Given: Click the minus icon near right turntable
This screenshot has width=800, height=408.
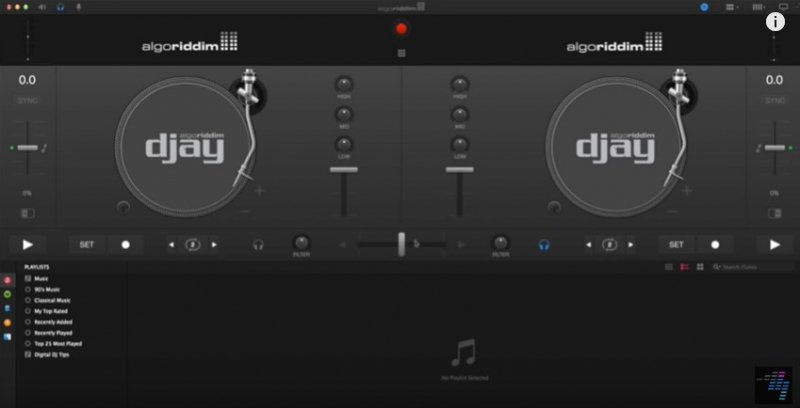Looking at the screenshot, I should pos(672,211).
